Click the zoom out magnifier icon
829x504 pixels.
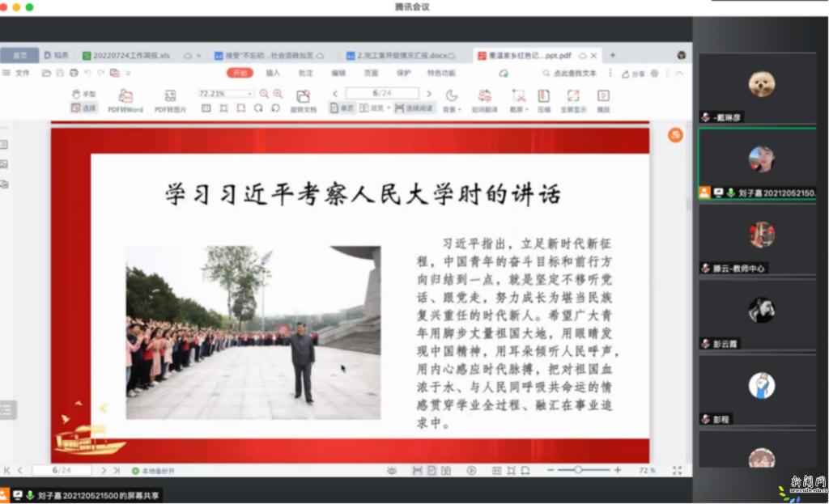[x=264, y=94]
